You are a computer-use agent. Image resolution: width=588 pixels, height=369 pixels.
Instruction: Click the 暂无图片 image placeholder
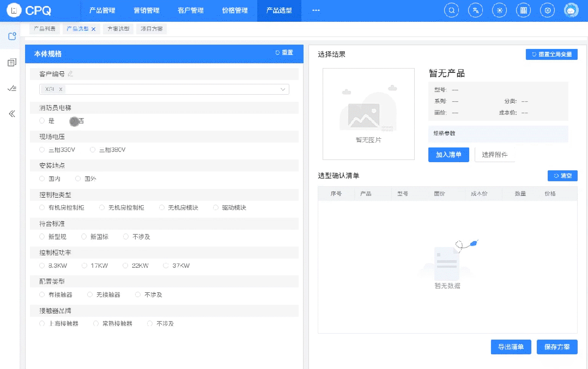pyautogui.click(x=368, y=114)
